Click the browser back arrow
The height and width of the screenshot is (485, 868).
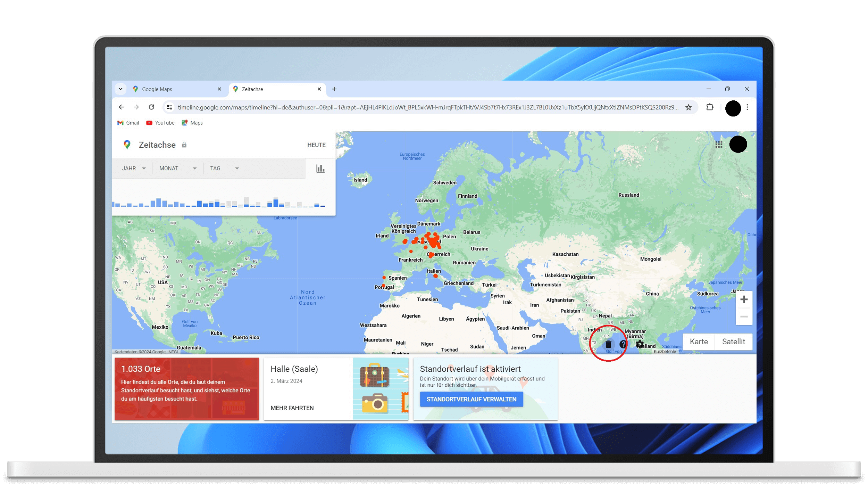[x=121, y=107]
